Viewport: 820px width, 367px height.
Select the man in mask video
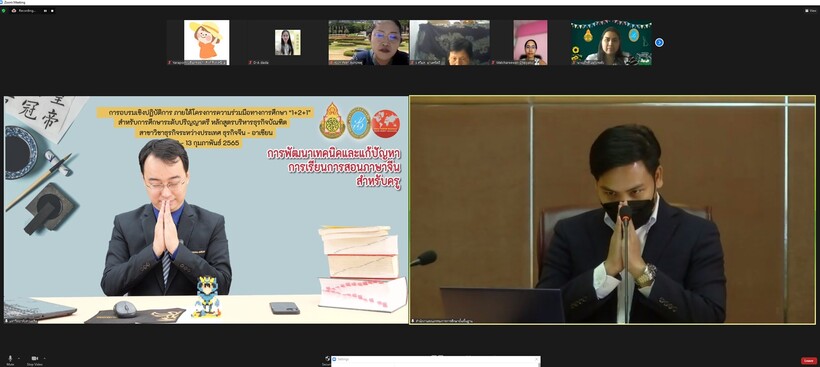[x=612, y=210]
